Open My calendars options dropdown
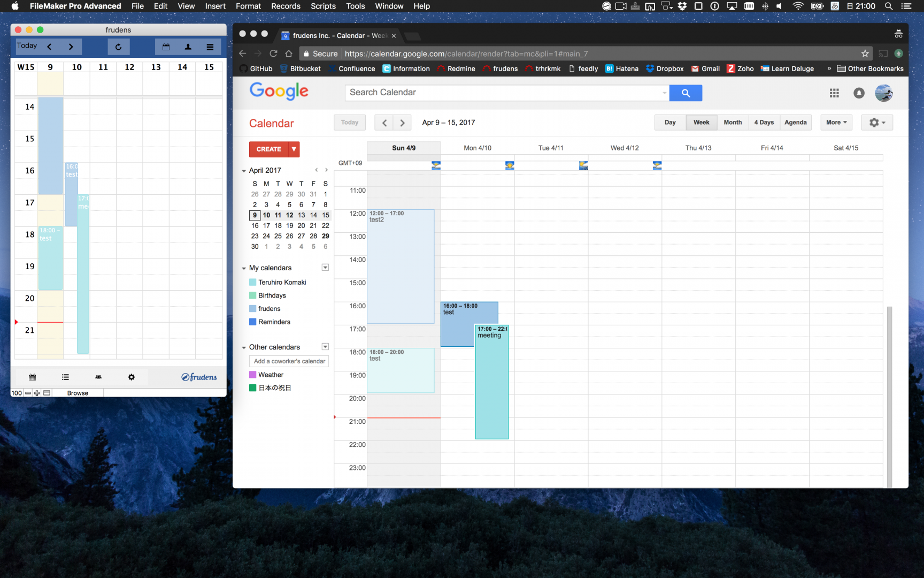Viewport: 924px width, 578px height. coord(325,268)
